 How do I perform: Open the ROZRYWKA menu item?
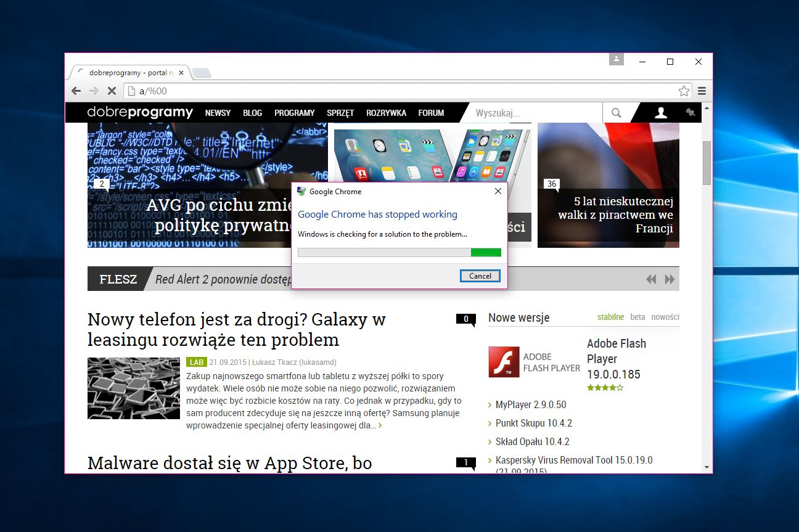(x=386, y=113)
